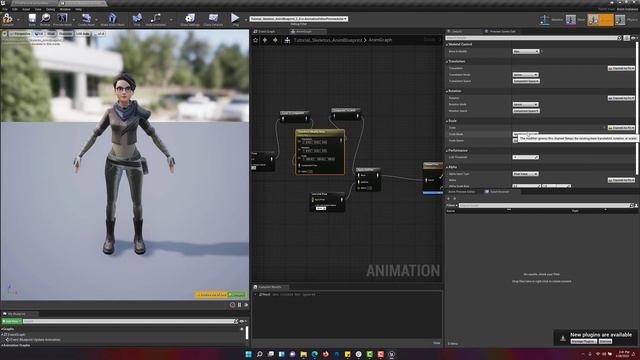The width and height of the screenshot is (640, 360).
Task: Toggle Expose As Pin for Alpha
Action: point(621,180)
